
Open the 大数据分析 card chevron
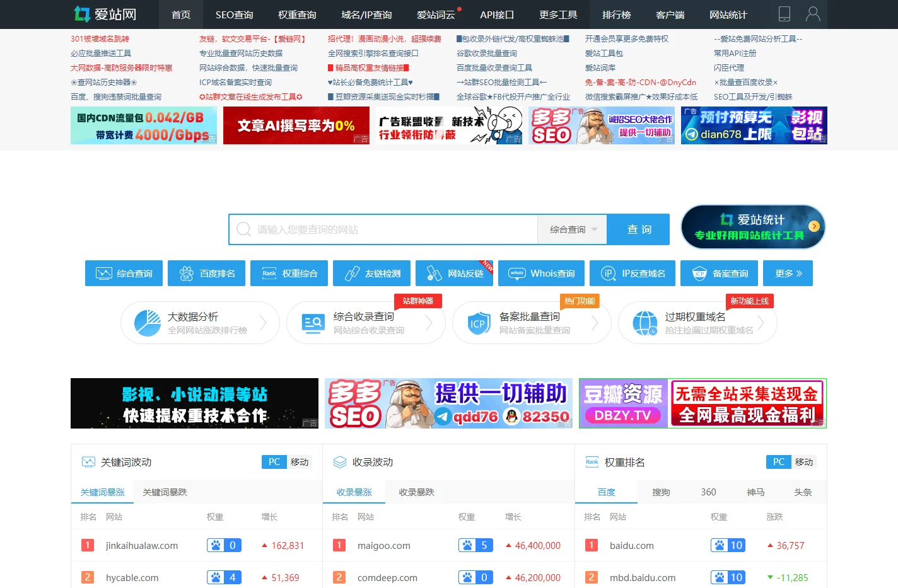264,323
